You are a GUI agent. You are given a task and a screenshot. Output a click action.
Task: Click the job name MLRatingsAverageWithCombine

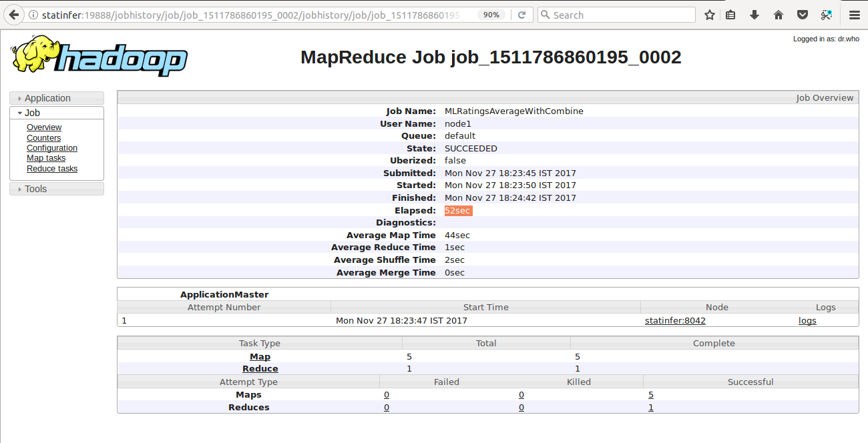pos(514,111)
